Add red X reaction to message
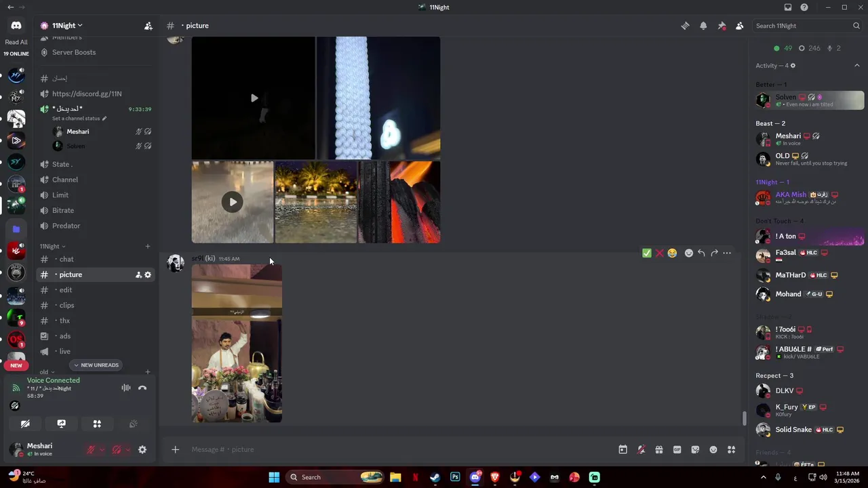Viewport: 868px width, 488px height. pyautogui.click(x=659, y=253)
